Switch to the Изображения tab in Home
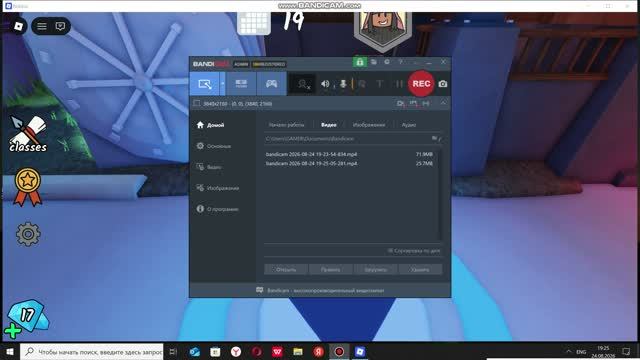 pyautogui.click(x=369, y=125)
